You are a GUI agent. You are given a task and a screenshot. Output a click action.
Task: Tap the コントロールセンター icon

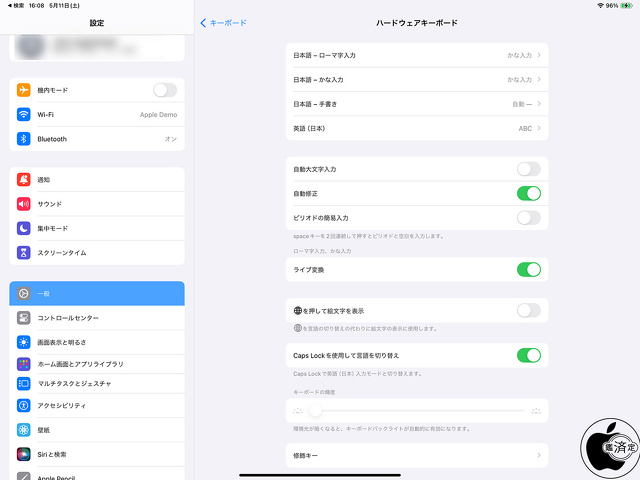click(24, 318)
